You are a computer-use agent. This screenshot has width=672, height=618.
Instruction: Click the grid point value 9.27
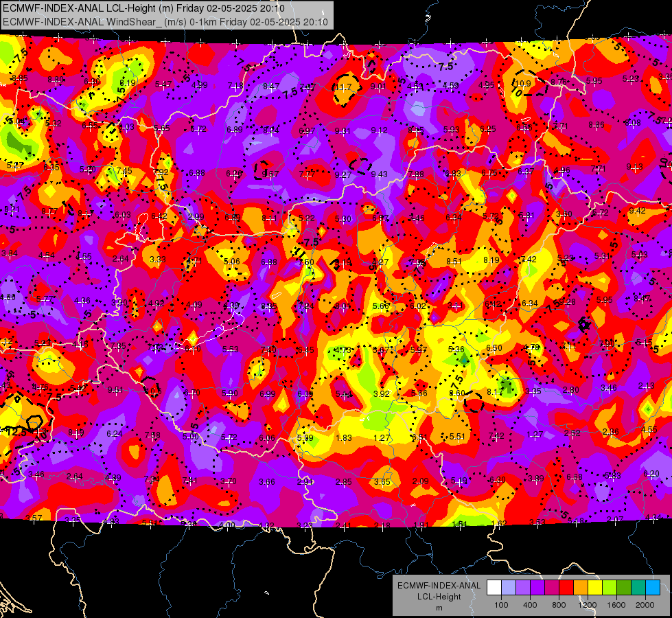coord(343,174)
